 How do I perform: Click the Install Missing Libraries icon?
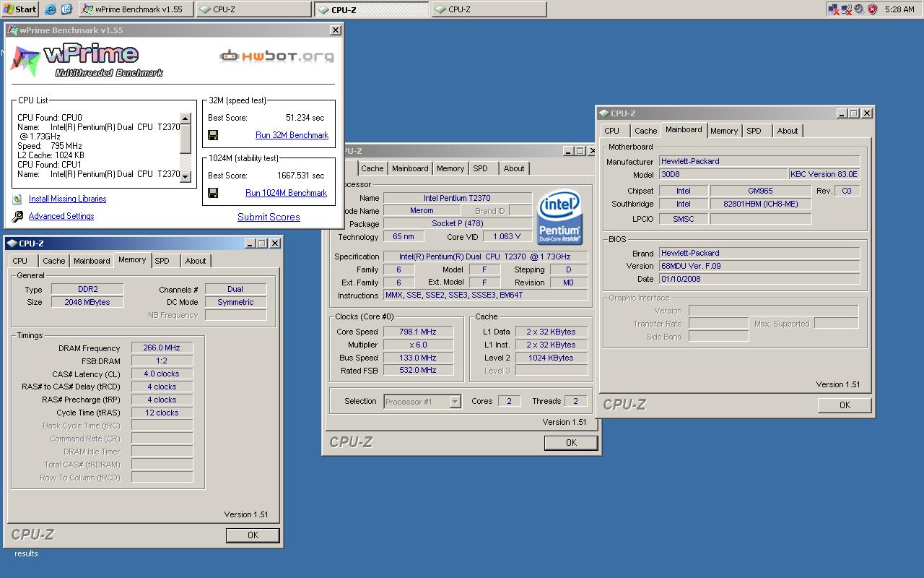[x=17, y=199]
